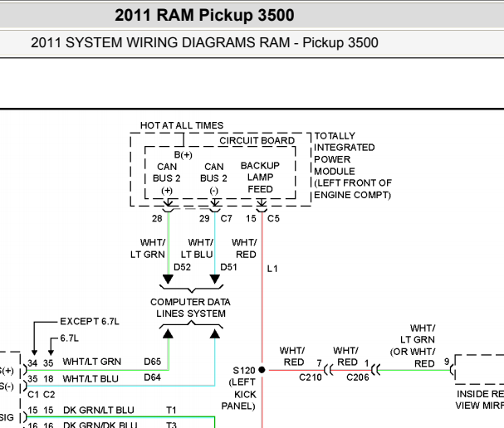The width and height of the screenshot is (504, 428).
Task: Click pin number 29 label
Action: click(x=204, y=219)
